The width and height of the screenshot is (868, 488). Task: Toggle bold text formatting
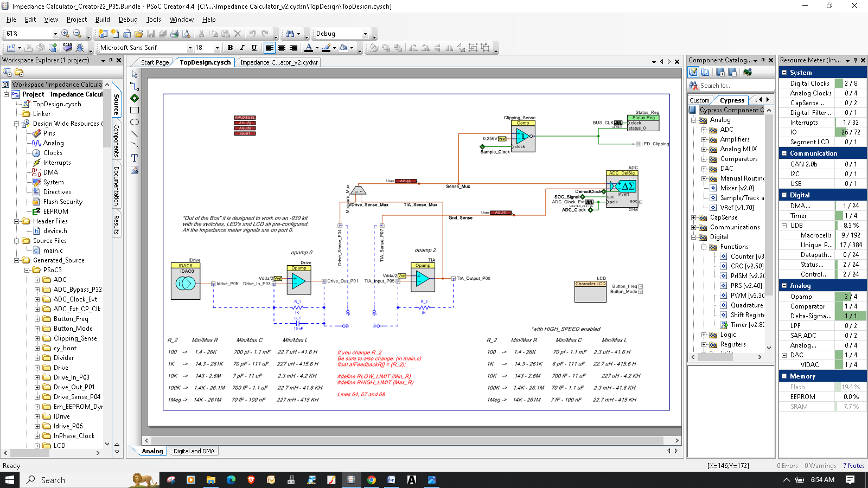point(230,48)
